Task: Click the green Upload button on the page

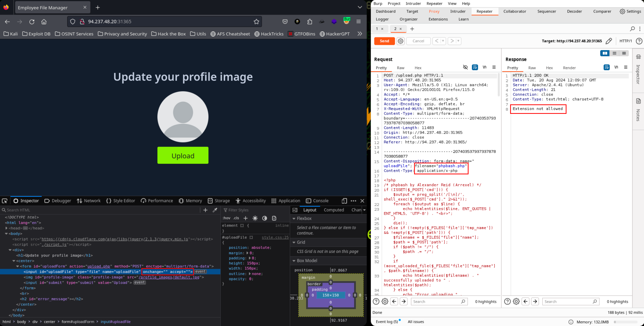Action: point(183,155)
